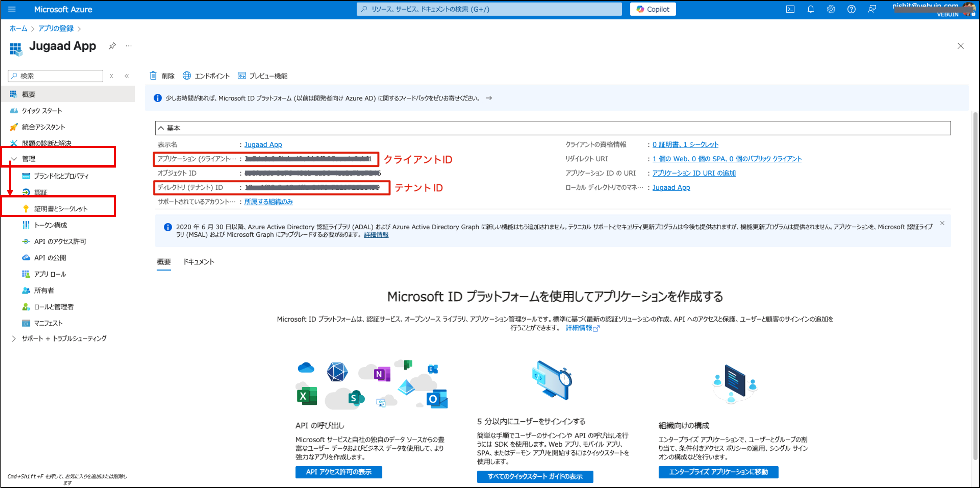Click the プレビュー機能 toolbar button

click(262, 76)
